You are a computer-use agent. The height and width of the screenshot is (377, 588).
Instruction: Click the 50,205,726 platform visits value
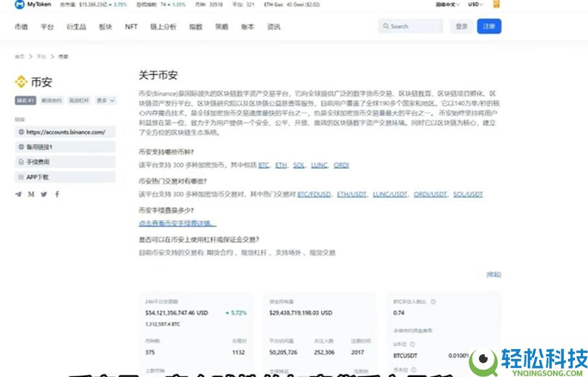pyautogui.click(x=283, y=352)
